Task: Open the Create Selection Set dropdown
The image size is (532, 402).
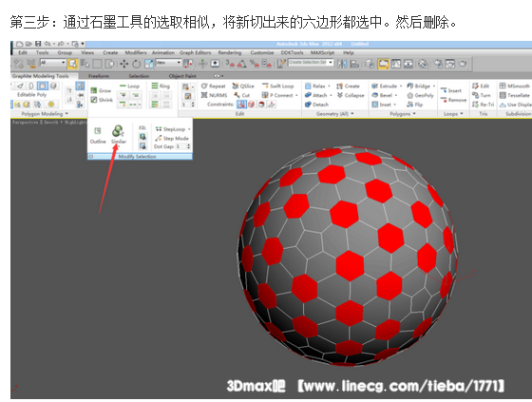Action: tap(311, 63)
